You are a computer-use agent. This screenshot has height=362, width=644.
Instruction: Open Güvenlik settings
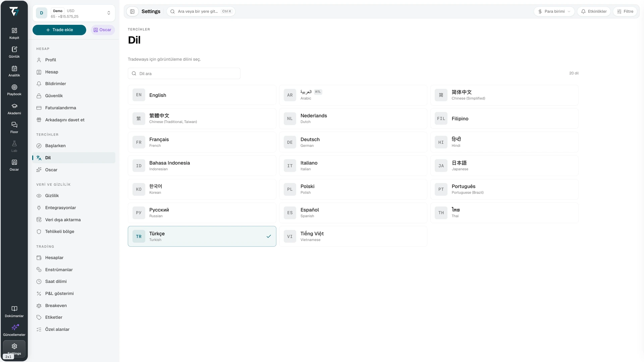coord(74,96)
